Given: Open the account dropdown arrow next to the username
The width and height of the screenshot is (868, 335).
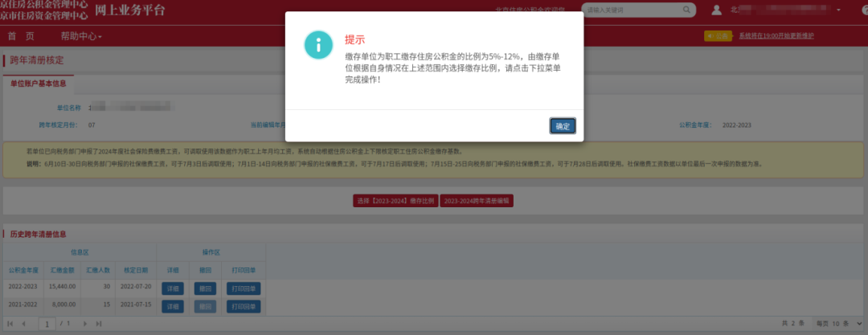Looking at the screenshot, I should pyautogui.click(x=838, y=10).
